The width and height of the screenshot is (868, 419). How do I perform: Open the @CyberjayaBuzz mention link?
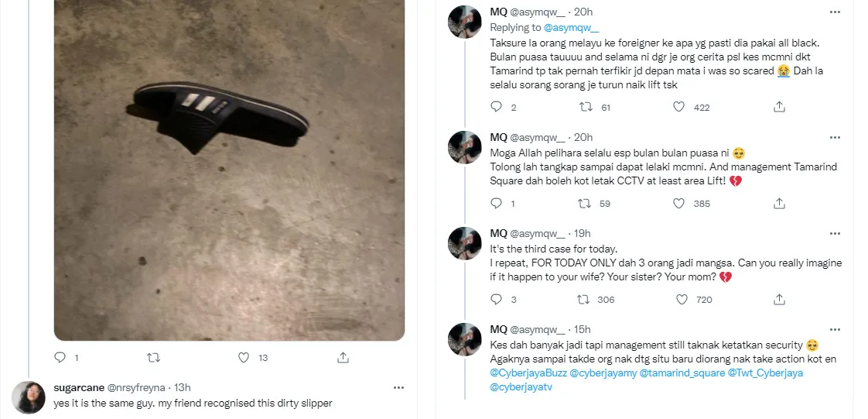(x=527, y=373)
